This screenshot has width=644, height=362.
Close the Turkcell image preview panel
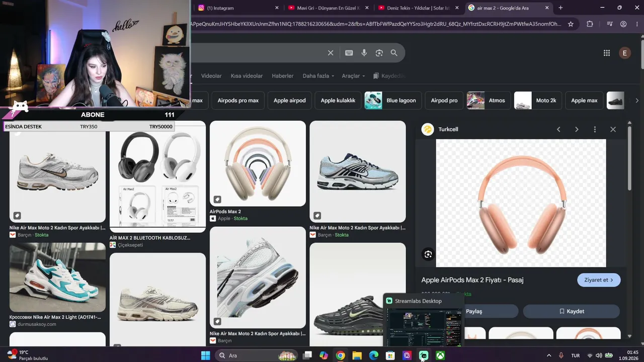[613, 129]
